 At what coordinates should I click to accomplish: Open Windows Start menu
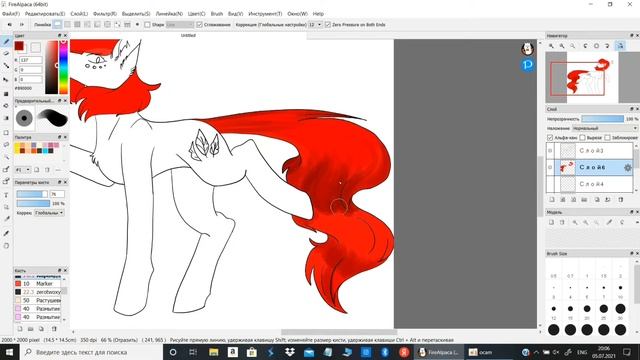[9, 352]
